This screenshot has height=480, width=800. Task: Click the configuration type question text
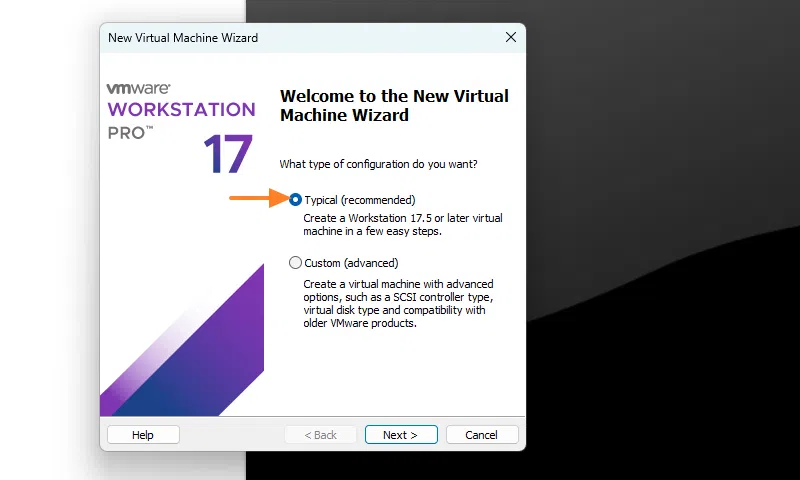click(x=378, y=164)
